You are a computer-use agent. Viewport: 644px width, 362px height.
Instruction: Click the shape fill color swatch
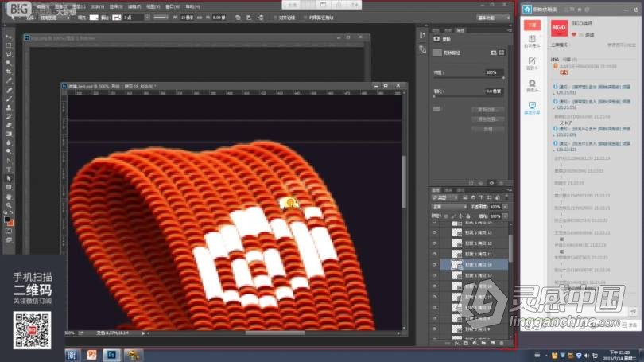pos(94,18)
